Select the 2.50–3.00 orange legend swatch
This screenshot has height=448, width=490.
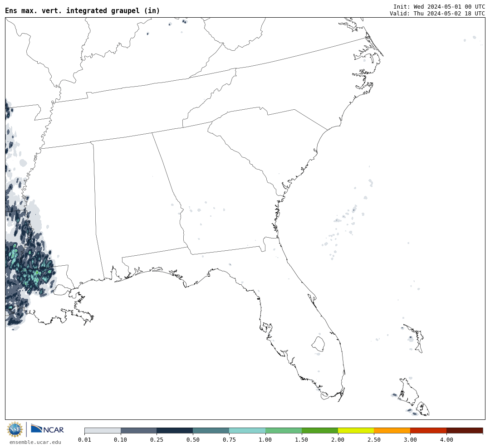[x=392, y=430]
